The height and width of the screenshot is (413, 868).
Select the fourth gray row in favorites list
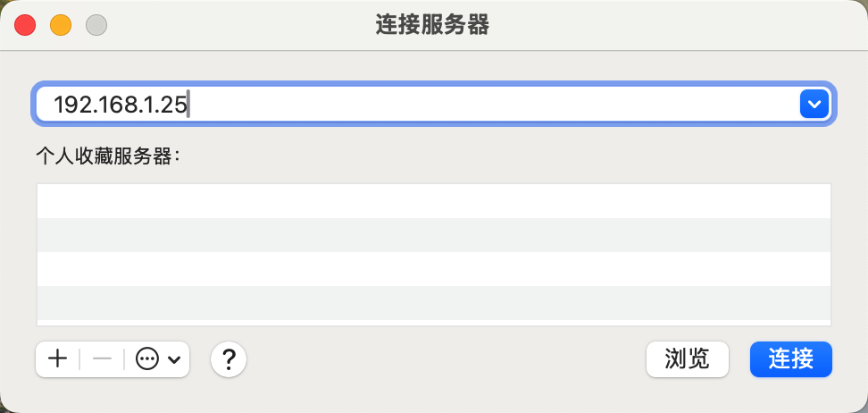coord(434,303)
